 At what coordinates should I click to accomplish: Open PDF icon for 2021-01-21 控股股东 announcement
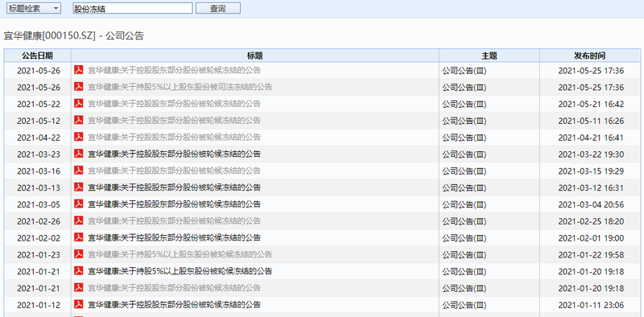[78, 287]
